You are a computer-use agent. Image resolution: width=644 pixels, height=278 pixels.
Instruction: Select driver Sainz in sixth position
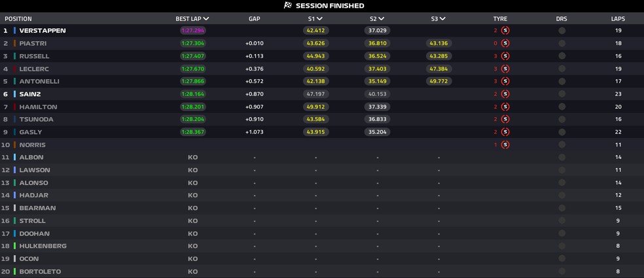[30, 94]
